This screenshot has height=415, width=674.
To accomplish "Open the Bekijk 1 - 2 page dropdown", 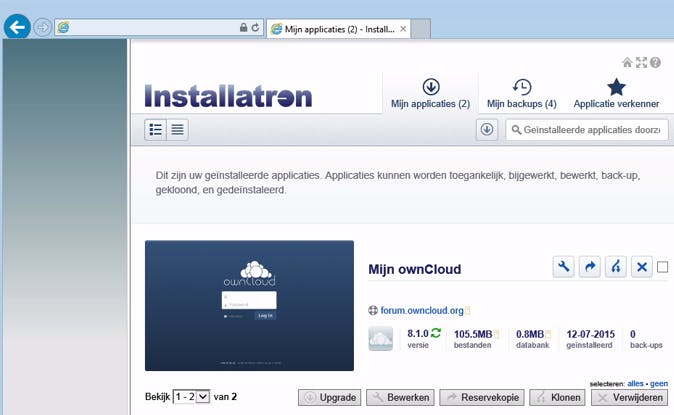I will point(191,397).
